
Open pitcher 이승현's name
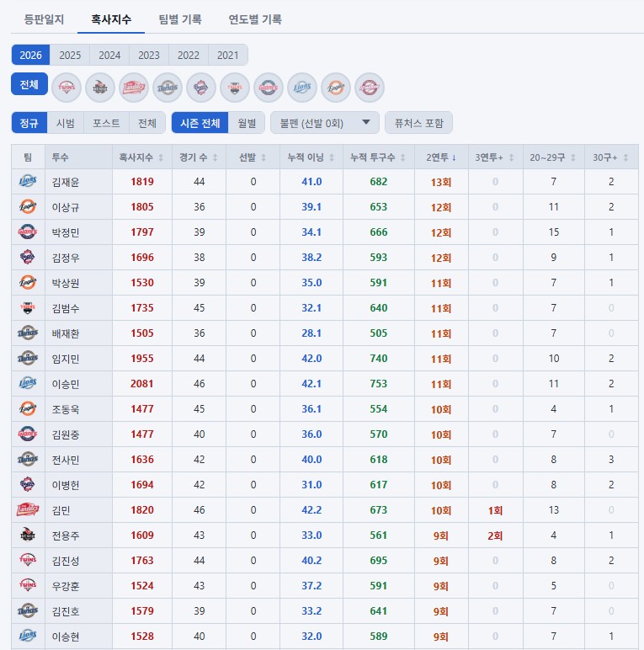pos(66,637)
